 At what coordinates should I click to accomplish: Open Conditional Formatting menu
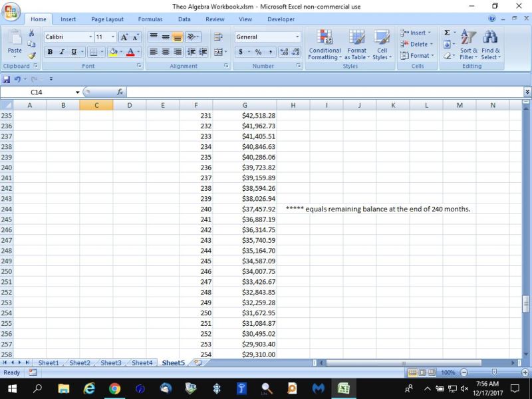click(325, 45)
